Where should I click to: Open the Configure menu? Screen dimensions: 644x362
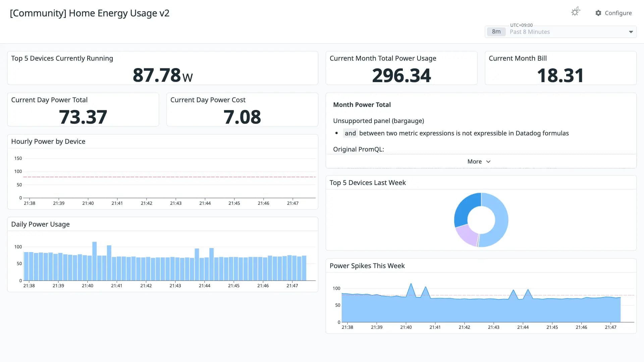613,13
